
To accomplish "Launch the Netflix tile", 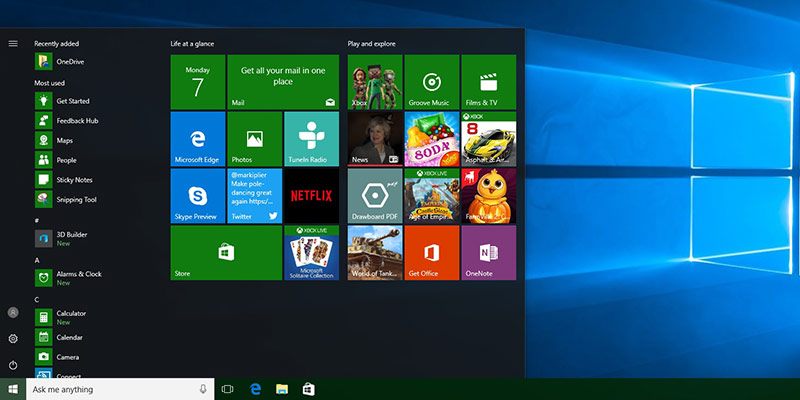I will tap(312, 196).
